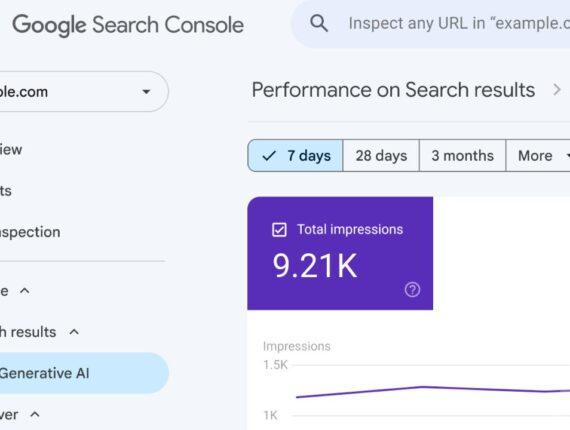Click the breadcrumb chevron after Performance title
Screen dimensions: 570x430
pyautogui.click(x=557, y=89)
